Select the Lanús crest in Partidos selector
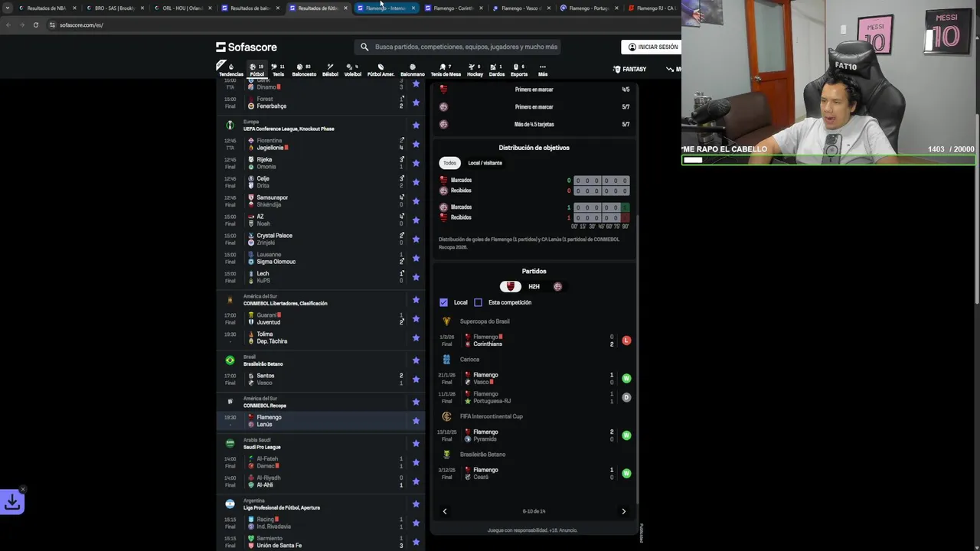Screen dimensions: 980x551 [x=557, y=286]
